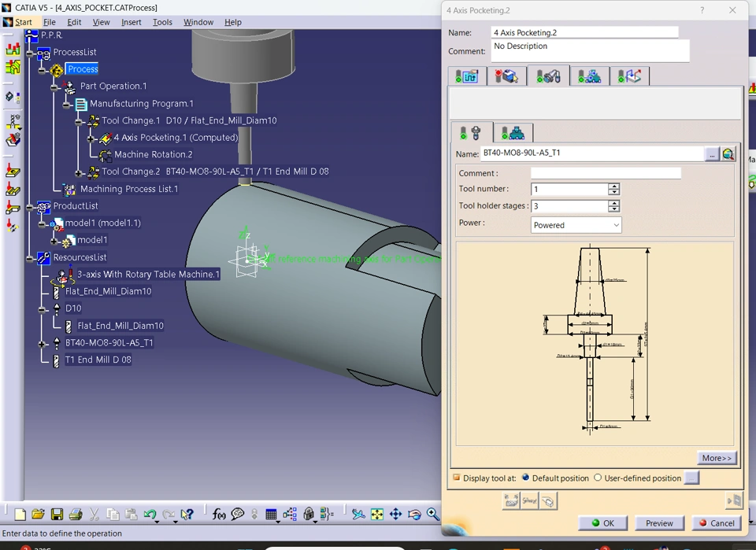Click the What's This help cursor icon
The height and width of the screenshot is (550, 756).
(187, 515)
